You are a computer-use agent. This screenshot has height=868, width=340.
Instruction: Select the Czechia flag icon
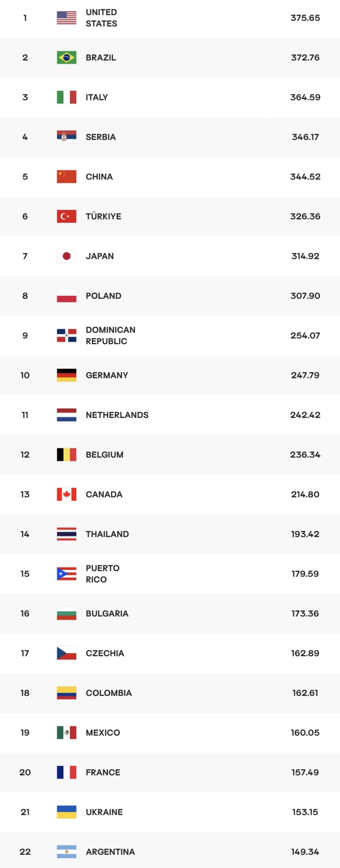66,653
